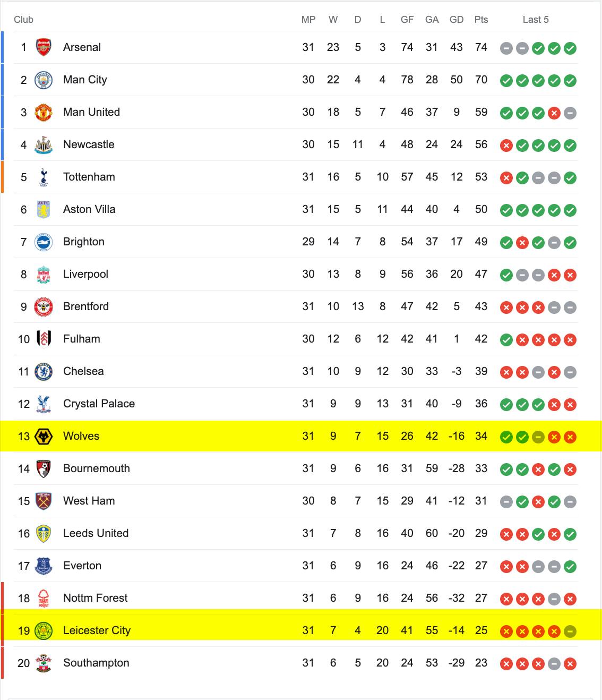602x700 pixels.
Task: Open the Wolves wolf-head logo
Action: 44,436
